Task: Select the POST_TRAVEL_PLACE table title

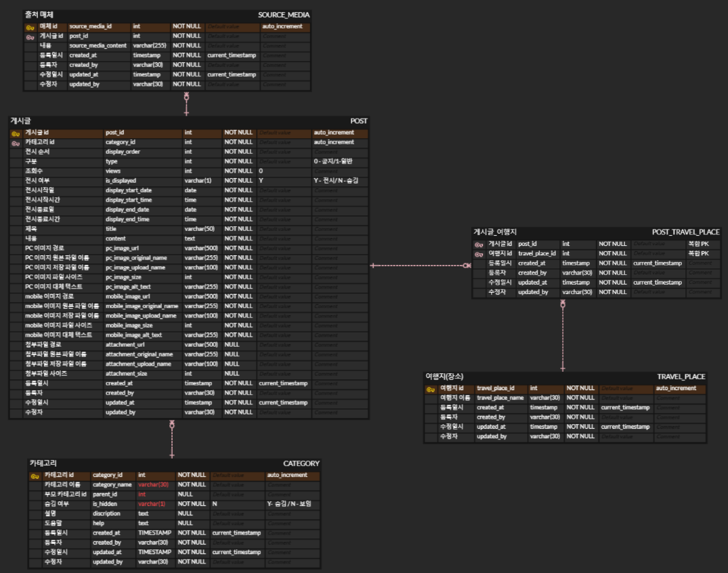Action: [685, 232]
